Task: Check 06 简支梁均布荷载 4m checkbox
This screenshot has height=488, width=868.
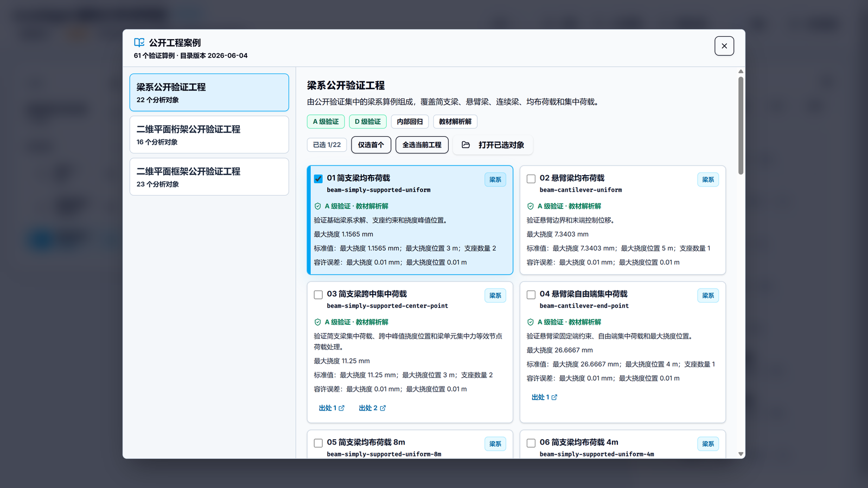Action: [x=531, y=443]
